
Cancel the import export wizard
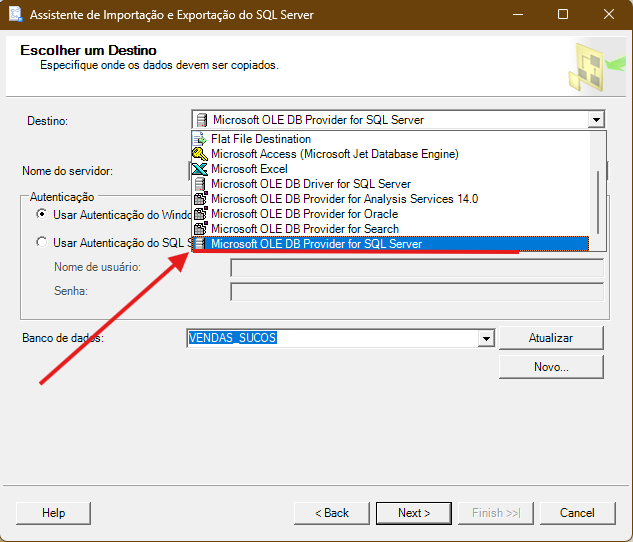pos(577,513)
